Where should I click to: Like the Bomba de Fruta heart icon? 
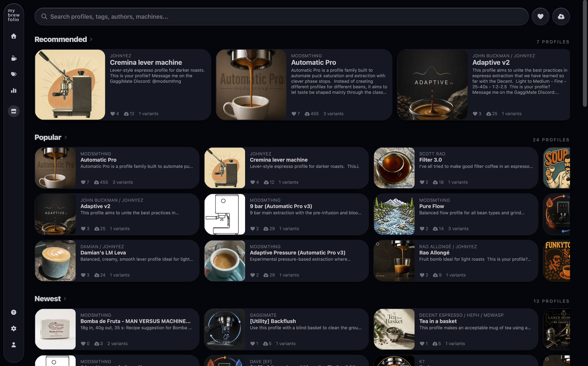(x=83, y=344)
